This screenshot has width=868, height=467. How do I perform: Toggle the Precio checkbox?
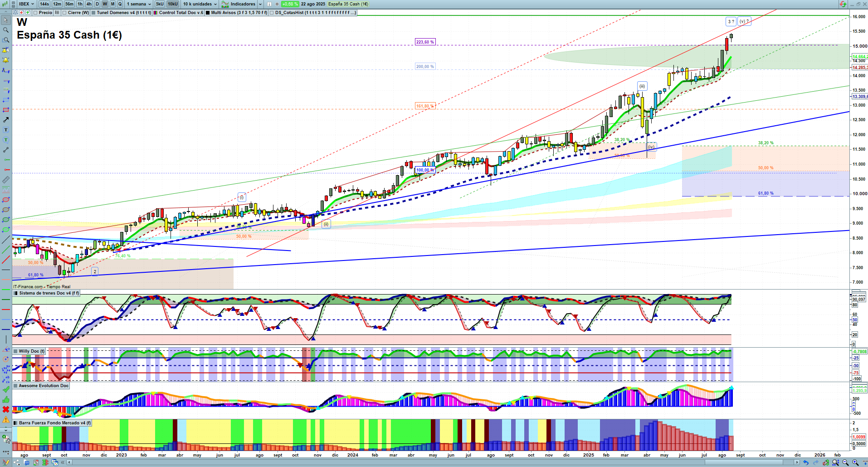pyautogui.click(x=35, y=13)
